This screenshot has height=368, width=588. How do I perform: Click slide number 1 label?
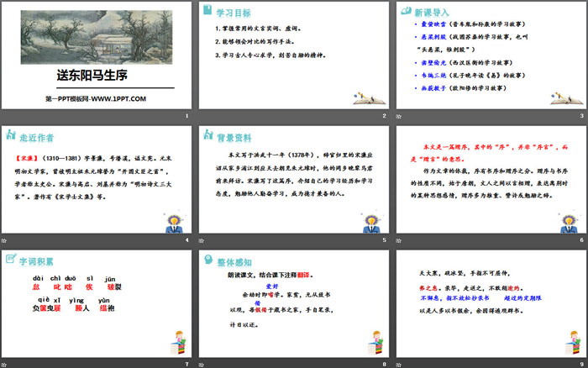pos(186,116)
